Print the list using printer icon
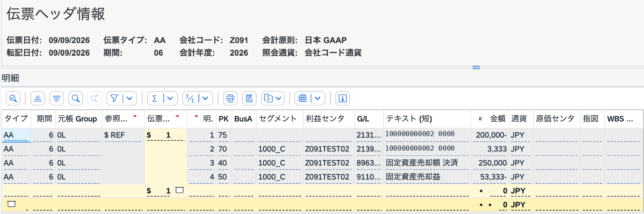The height and width of the screenshot is (214, 644). click(230, 98)
